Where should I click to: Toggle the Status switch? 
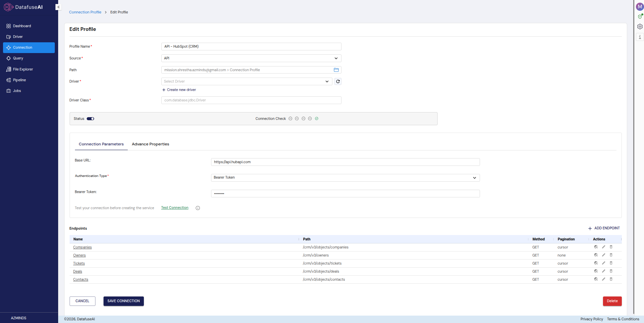click(90, 119)
